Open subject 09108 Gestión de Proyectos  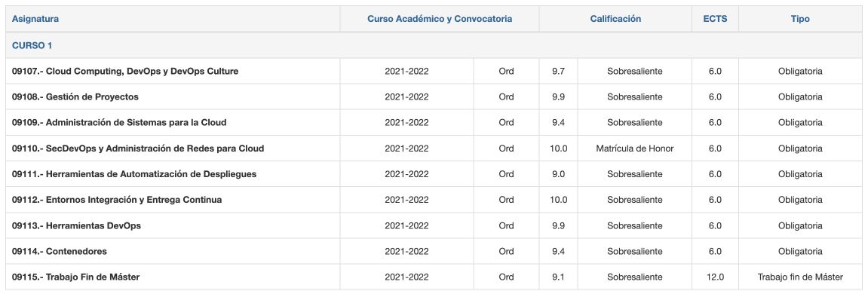(x=75, y=97)
